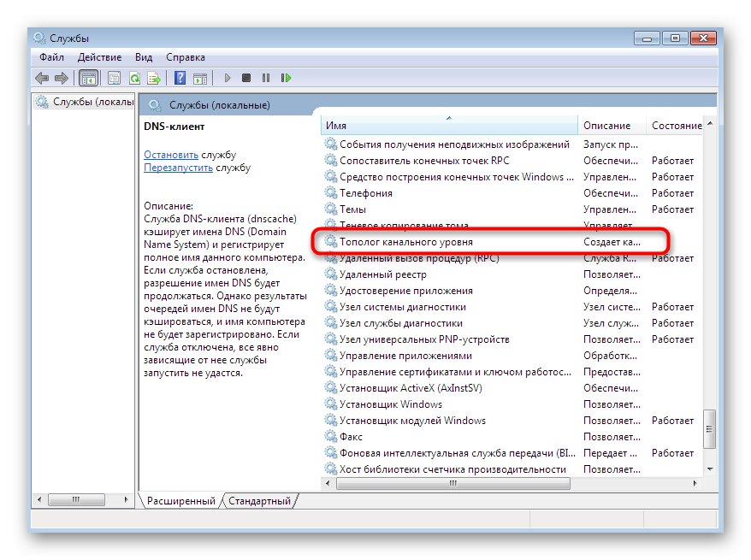Click the gear icon beside Факс
751x560 pixels.
point(330,436)
